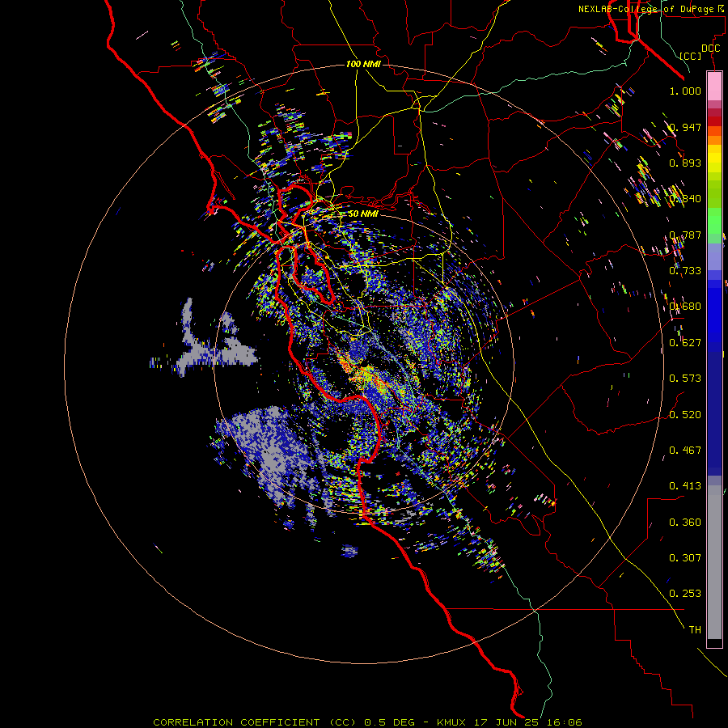Click the 0.840 legend value

pyautogui.click(x=685, y=199)
